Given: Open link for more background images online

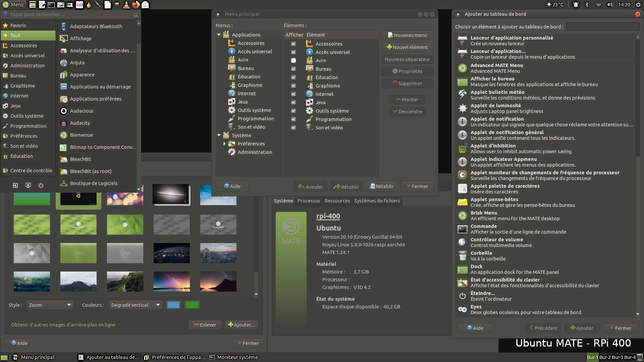Looking at the screenshot, I should pyautogui.click(x=63, y=325).
